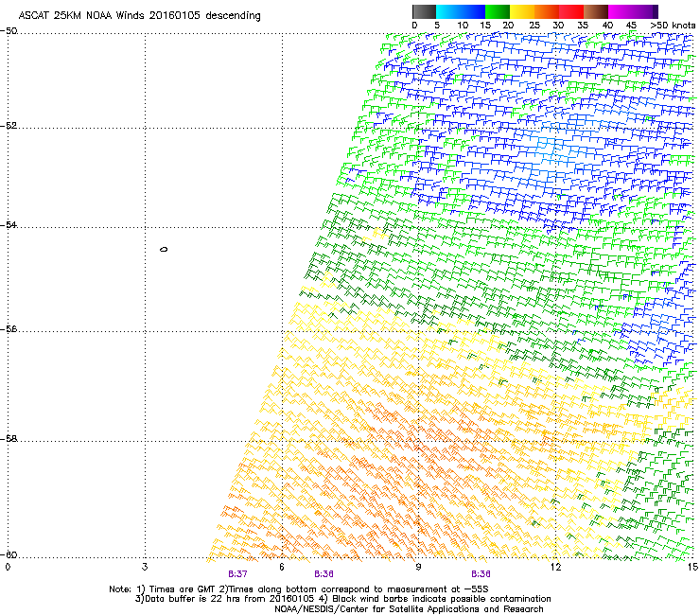Click the 'Data buffer is 22 hrs' note
The image size is (700, 615).
[x=342, y=599]
